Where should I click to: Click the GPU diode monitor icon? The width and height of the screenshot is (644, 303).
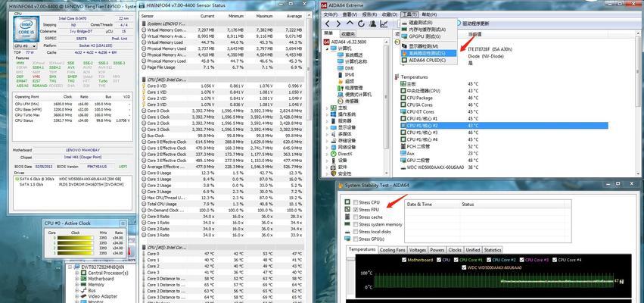tap(403, 160)
